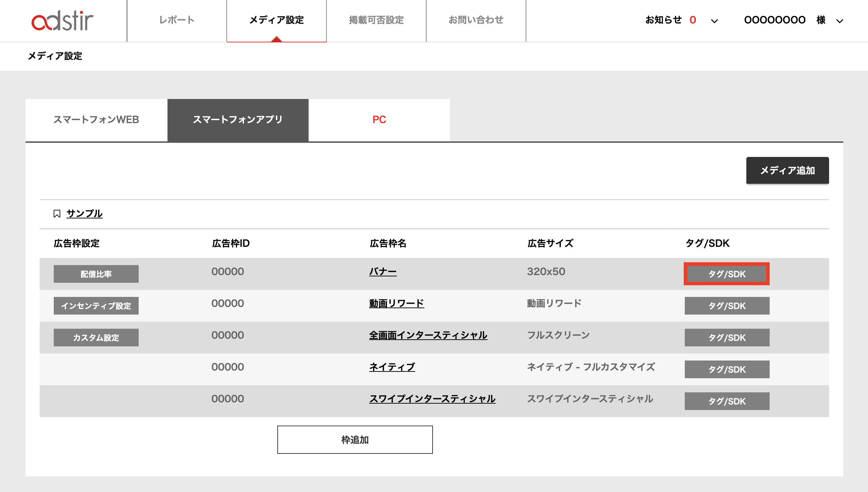Open 全画面インタースティシャル link
The height and width of the screenshot is (492, 868).
click(x=428, y=335)
